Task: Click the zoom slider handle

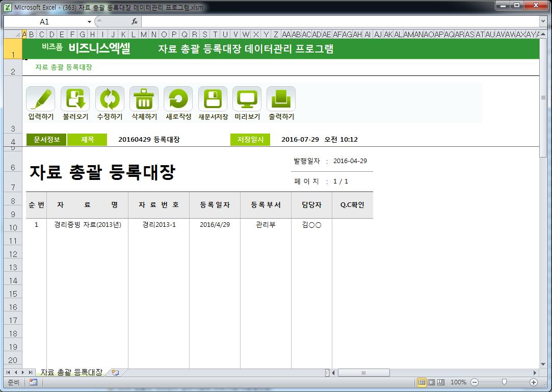Action: [504, 382]
